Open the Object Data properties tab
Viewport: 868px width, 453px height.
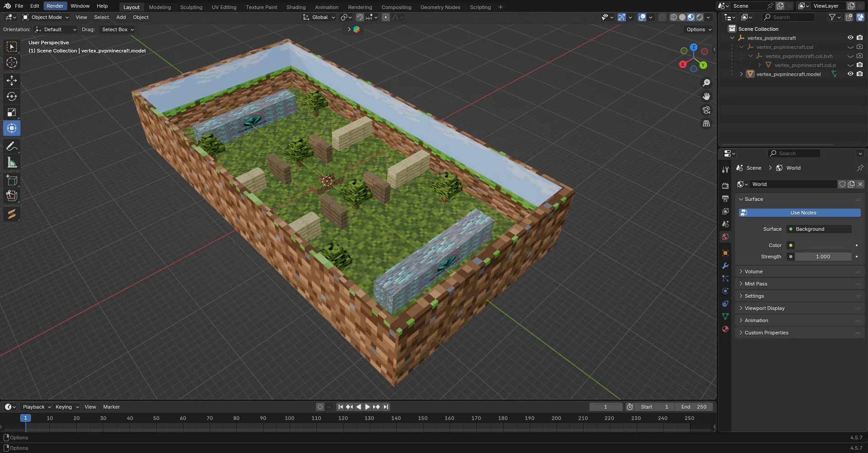[x=725, y=316]
